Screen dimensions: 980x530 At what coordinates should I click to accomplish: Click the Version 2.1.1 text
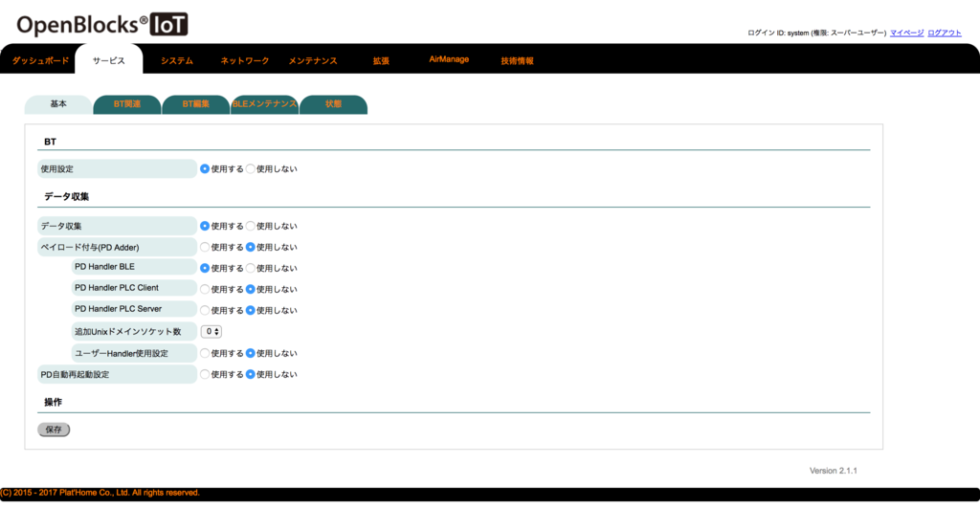tap(834, 471)
